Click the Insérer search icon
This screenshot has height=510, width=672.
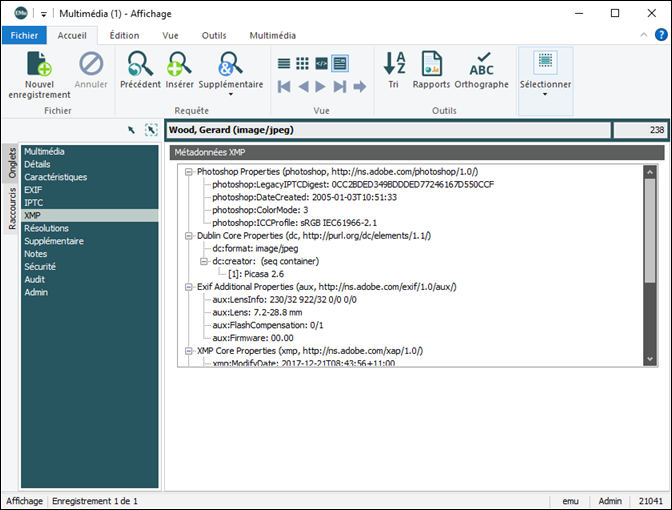click(x=180, y=65)
